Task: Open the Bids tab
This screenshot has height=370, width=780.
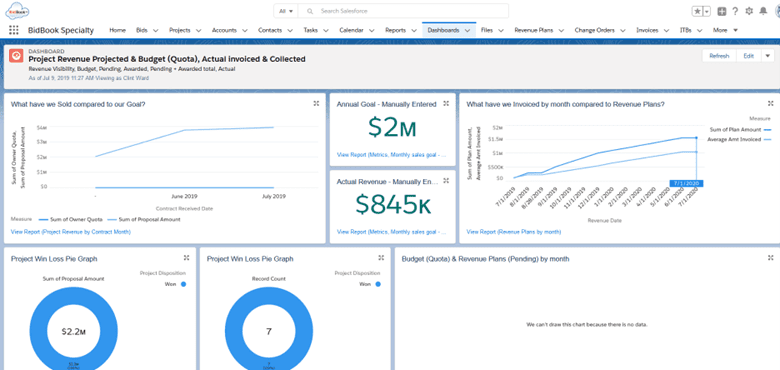Action: 141,30
